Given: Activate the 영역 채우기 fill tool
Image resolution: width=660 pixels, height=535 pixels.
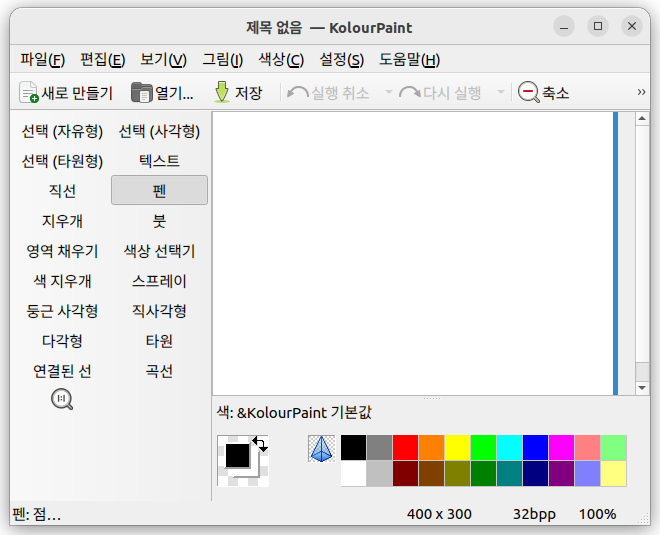Looking at the screenshot, I should 62,251.
